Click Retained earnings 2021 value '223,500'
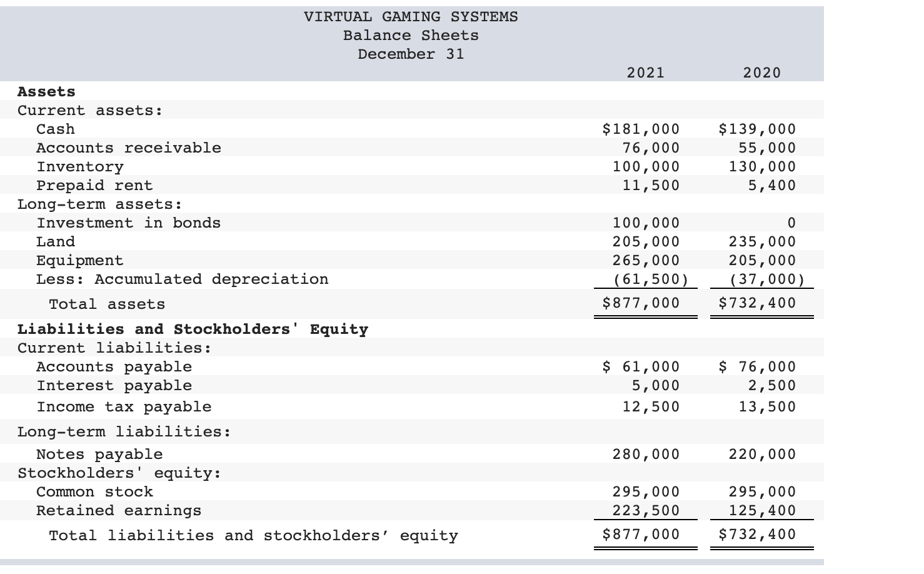This screenshot has height=574, width=924. click(646, 510)
